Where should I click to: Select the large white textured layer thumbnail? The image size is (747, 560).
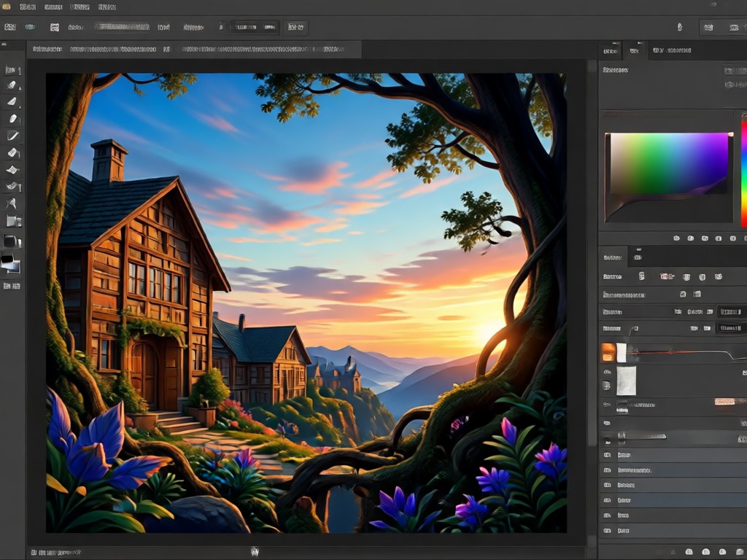click(x=626, y=381)
